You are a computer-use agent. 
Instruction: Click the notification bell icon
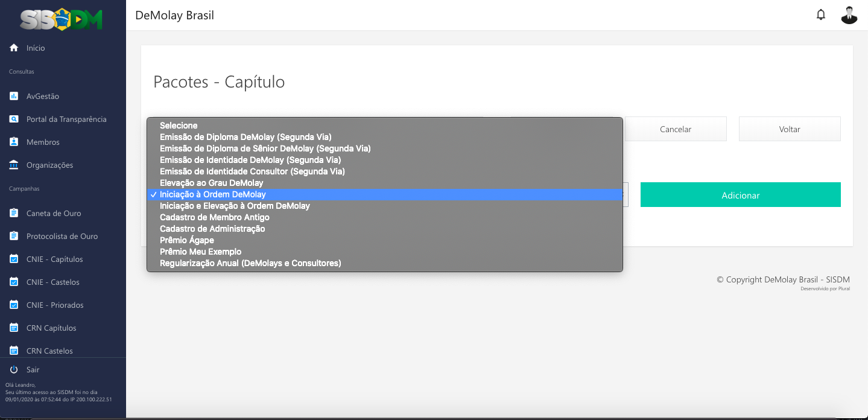(x=820, y=15)
